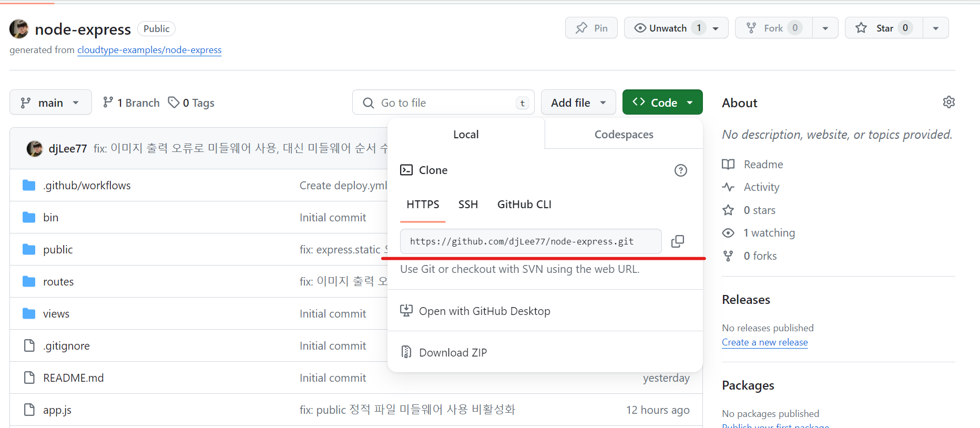Click the commit author avatar beside djLee77
The image size is (980, 428).
35,149
